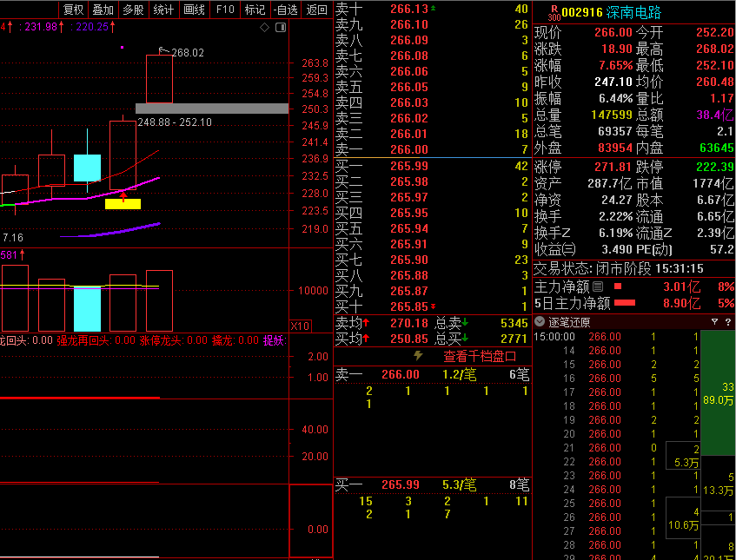Click the question mark help icon

click(727, 321)
